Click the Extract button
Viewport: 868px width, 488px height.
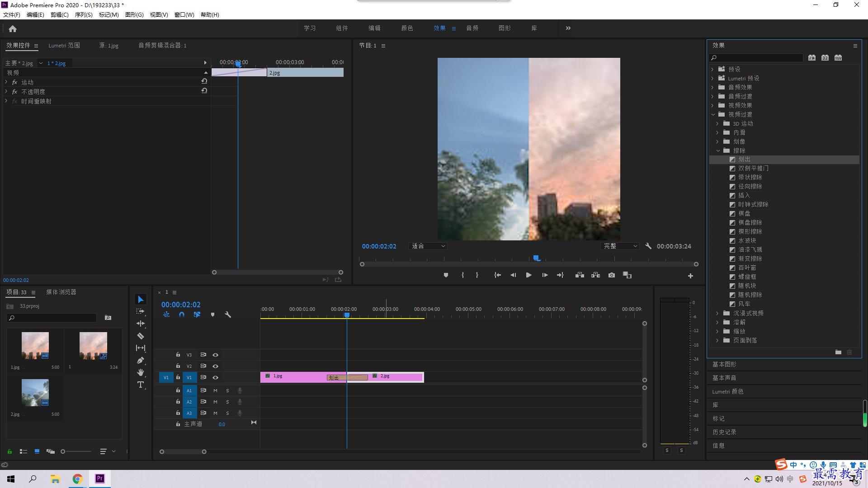(595, 275)
